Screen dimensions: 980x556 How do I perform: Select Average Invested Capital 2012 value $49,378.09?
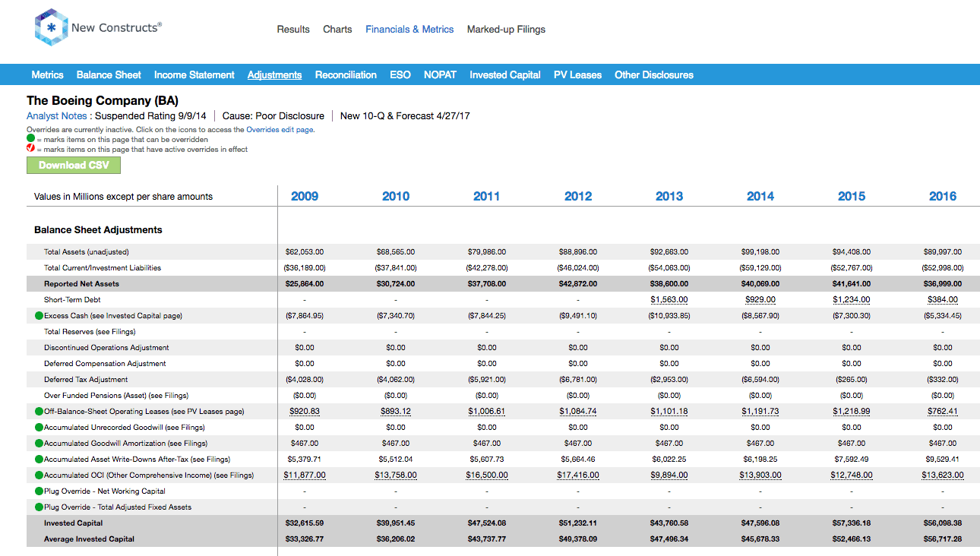coord(578,539)
